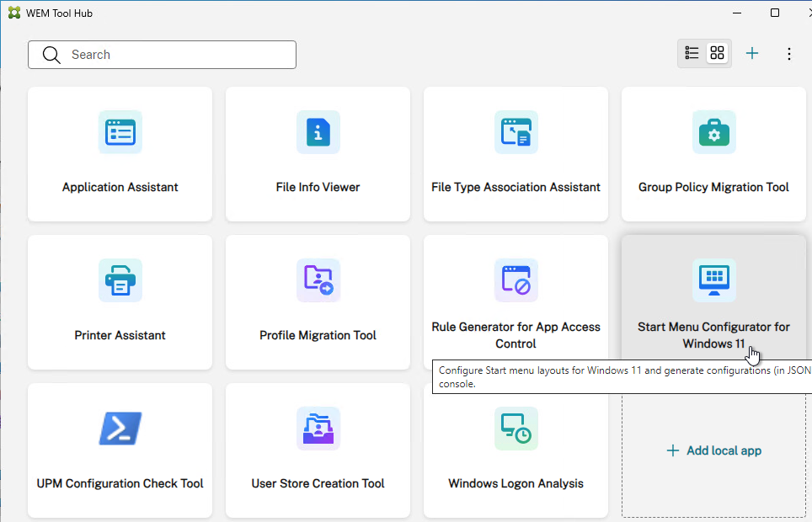Switch to grid view
Viewport: 812px width, 522px height.
pyautogui.click(x=717, y=53)
